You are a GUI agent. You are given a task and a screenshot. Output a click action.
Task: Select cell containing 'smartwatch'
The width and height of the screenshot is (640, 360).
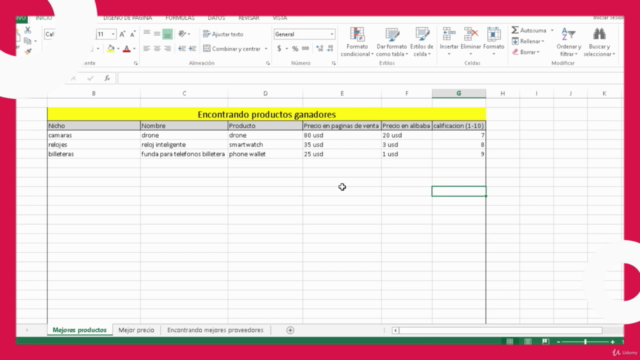click(265, 144)
